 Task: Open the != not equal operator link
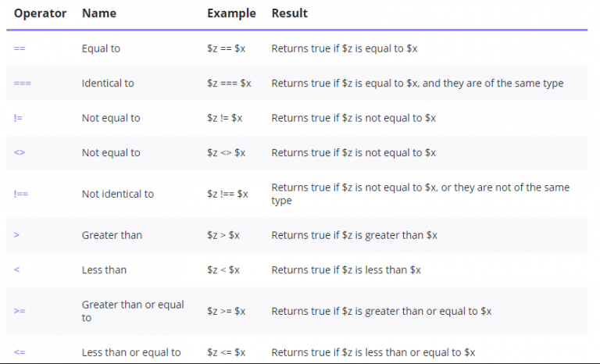click(18, 118)
